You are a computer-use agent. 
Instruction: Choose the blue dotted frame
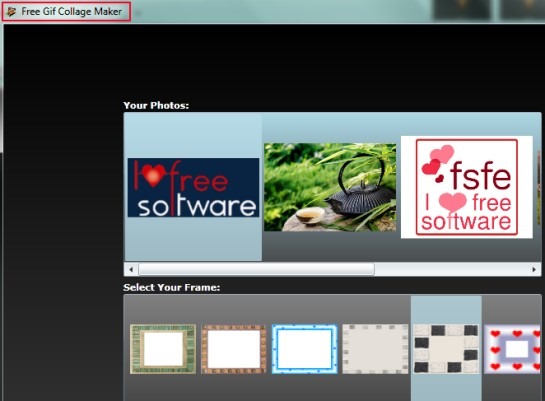pyautogui.click(x=304, y=349)
